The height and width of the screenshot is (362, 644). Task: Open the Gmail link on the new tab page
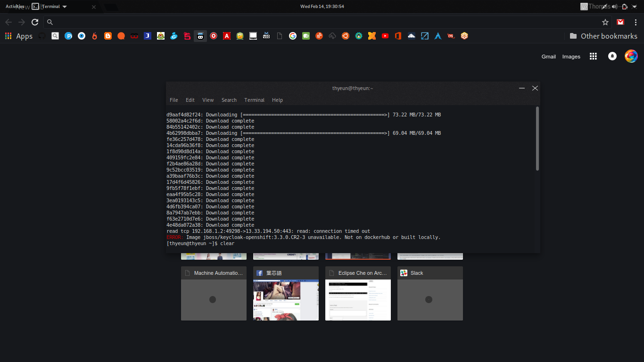548,56
